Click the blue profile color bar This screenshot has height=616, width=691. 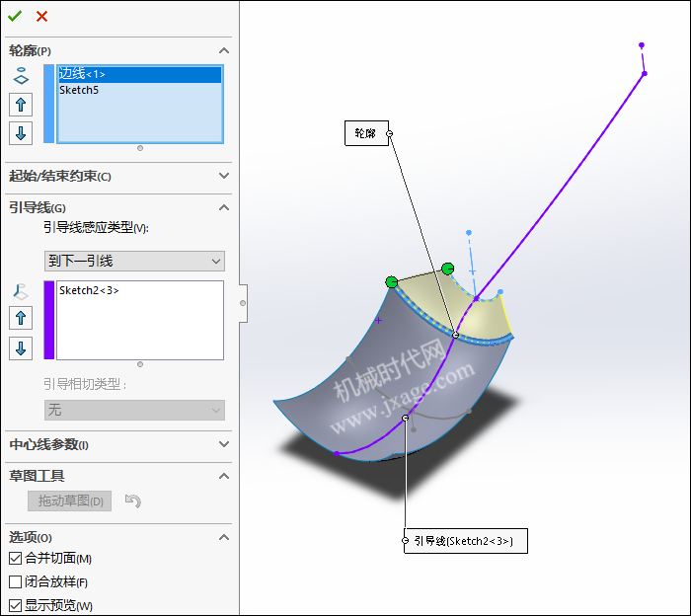click(x=49, y=104)
